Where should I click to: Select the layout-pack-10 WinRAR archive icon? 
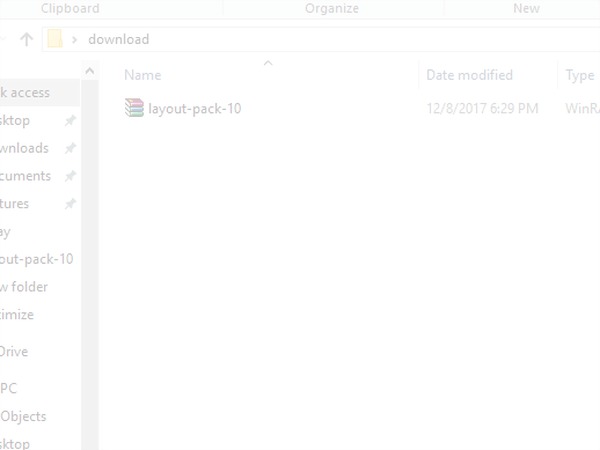pos(134,108)
